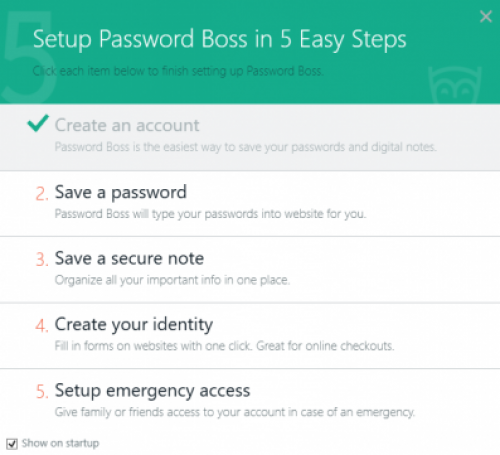
Task: Select the Save a password step
Action: pyautogui.click(x=250, y=204)
